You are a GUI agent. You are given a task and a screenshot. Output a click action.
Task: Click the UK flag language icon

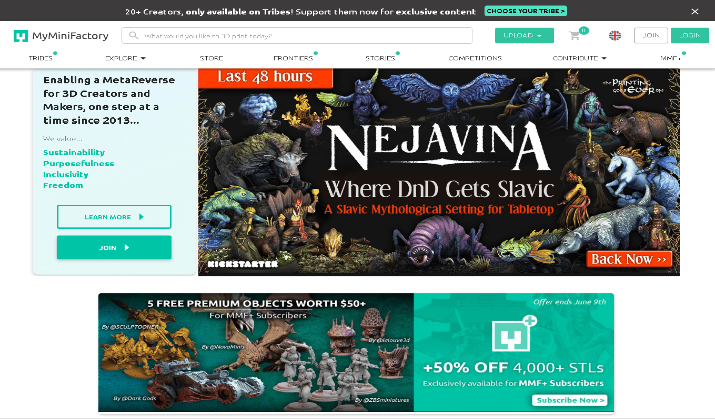tap(615, 36)
